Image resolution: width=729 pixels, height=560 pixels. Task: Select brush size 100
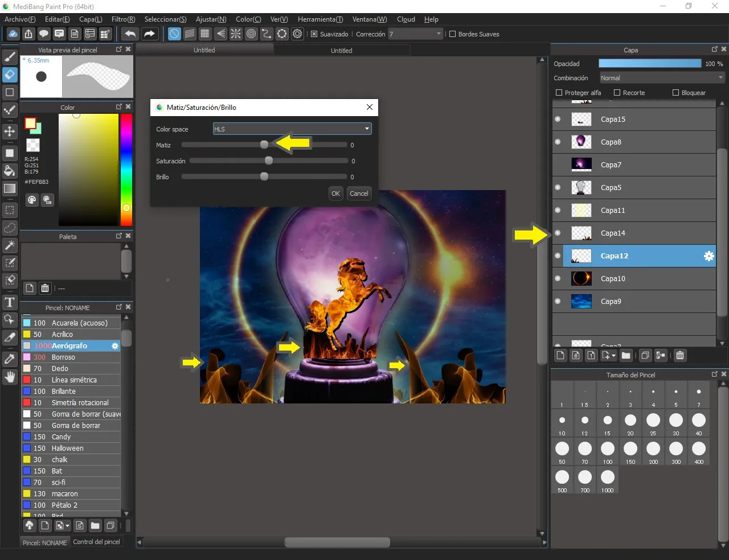[608, 452]
